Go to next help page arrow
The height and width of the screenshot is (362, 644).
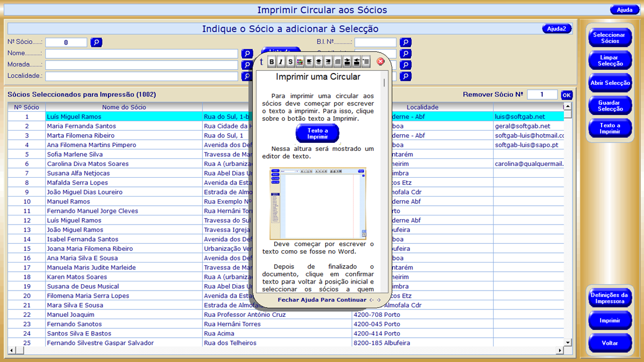[x=379, y=300]
